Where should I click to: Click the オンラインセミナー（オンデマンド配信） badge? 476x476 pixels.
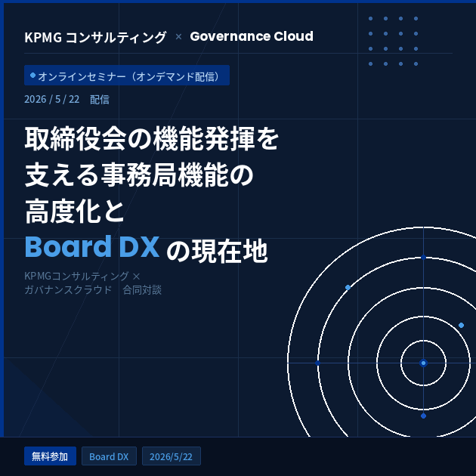[127, 76]
